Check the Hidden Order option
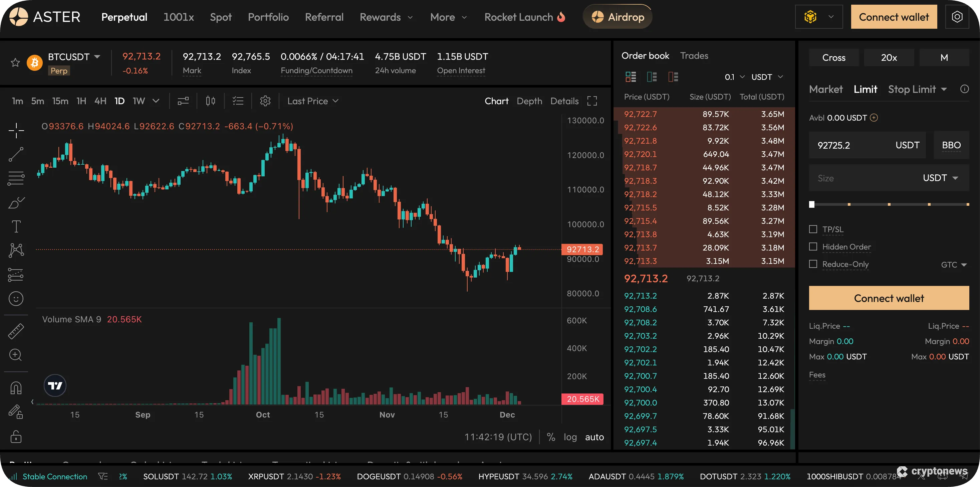 (813, 247)
